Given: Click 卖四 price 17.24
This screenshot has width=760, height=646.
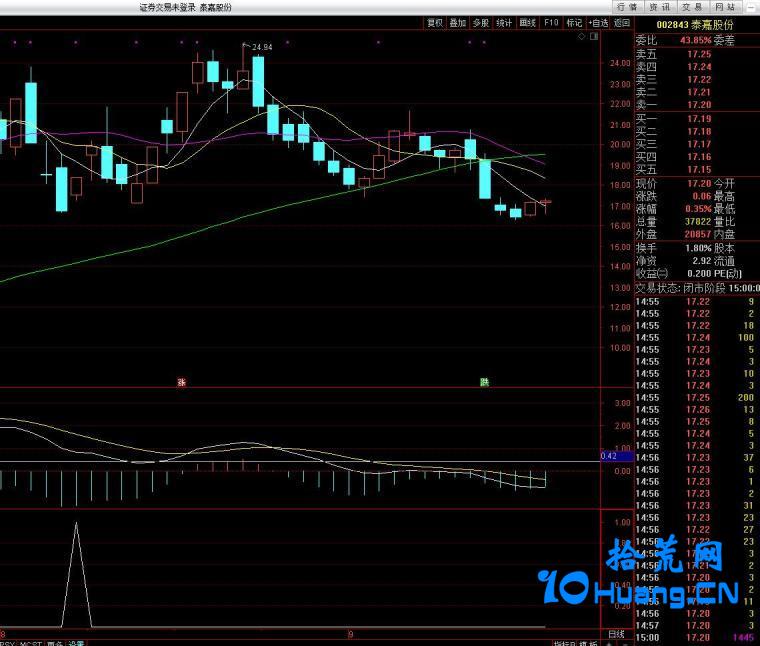Looking at the screenshot, I should 699,67.
